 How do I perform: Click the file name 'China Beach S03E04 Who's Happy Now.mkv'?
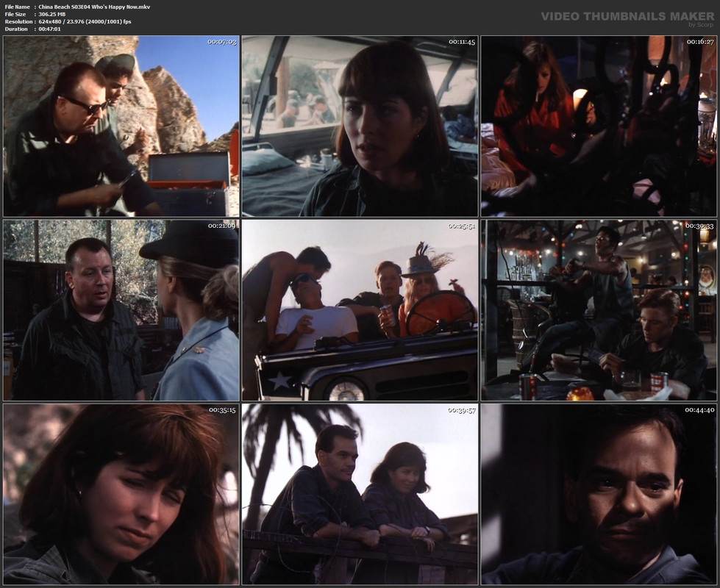[x=94, y=7]
